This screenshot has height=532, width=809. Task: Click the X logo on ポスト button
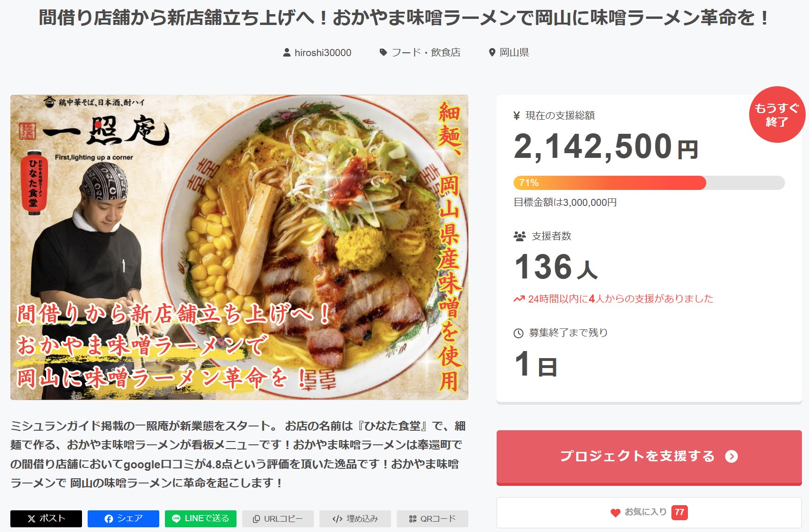click(x=32, y=519)
